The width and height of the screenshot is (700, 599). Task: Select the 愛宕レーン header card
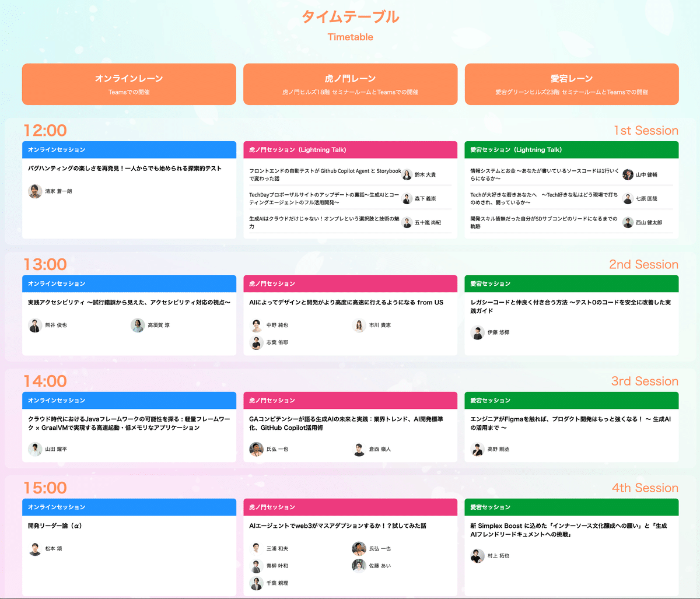(571, 84)
